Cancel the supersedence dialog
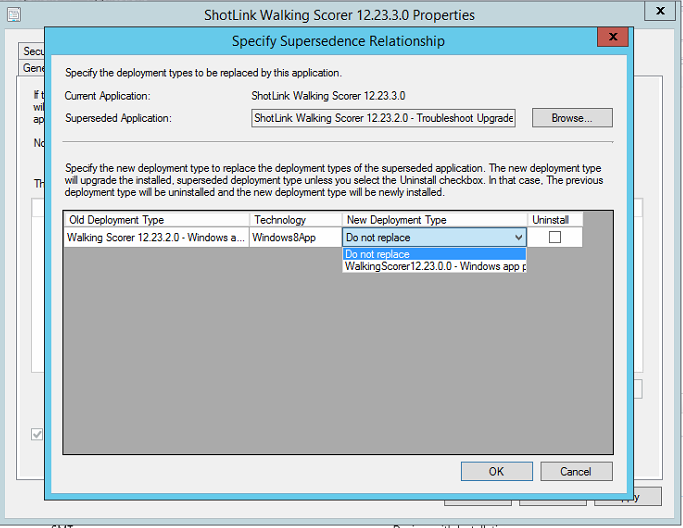 tap(576, 471)
